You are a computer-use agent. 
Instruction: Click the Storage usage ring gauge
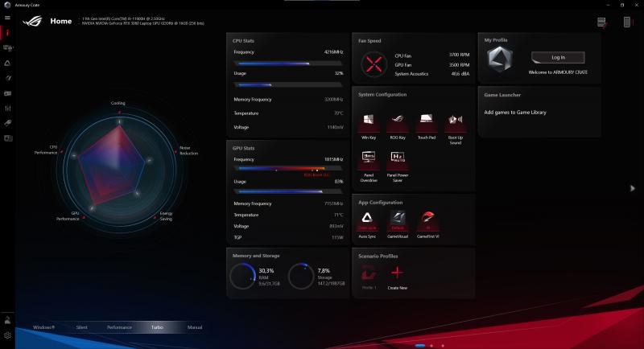[x=301, y=276]
